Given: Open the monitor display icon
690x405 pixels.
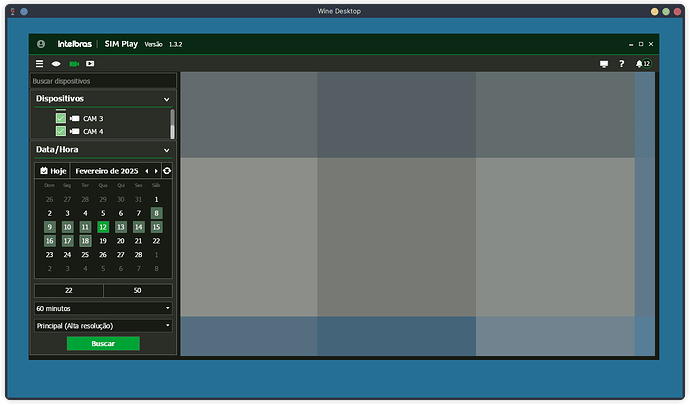Looking at the screenshot, I should click(x=603, y=63).
